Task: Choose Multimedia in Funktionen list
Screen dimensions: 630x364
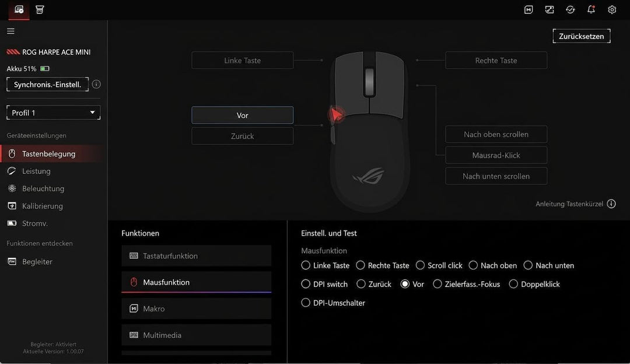Action: 196,335
